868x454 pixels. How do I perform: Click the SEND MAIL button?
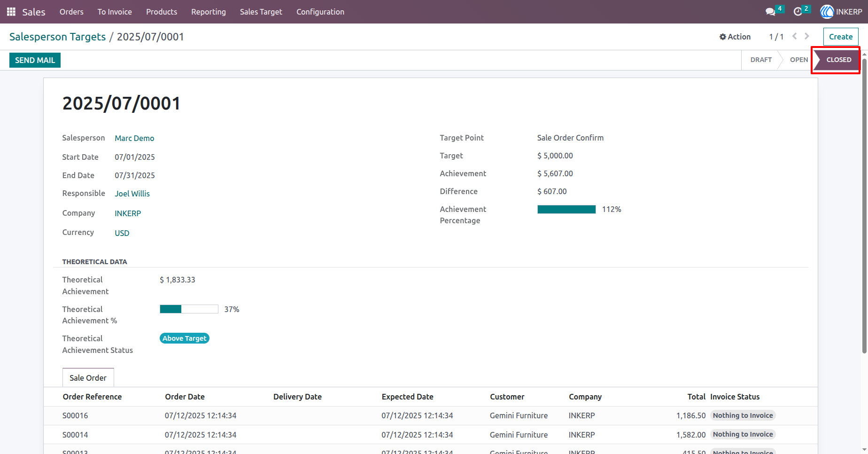click(35, 60)
